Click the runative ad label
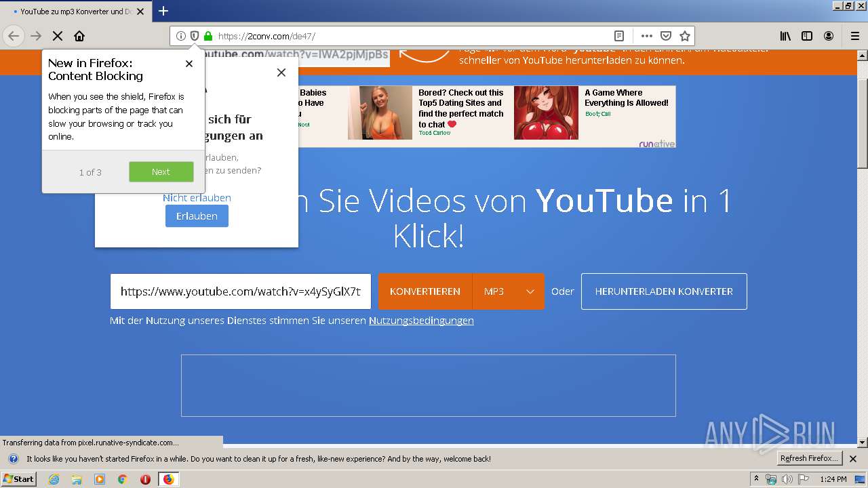The image size is (868, 488). point(656,144)
